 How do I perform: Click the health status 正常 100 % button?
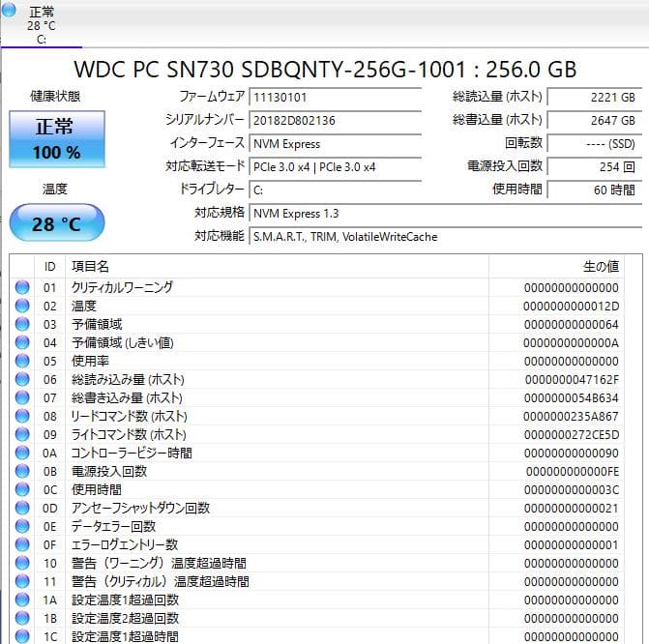[x=57, y=139]
